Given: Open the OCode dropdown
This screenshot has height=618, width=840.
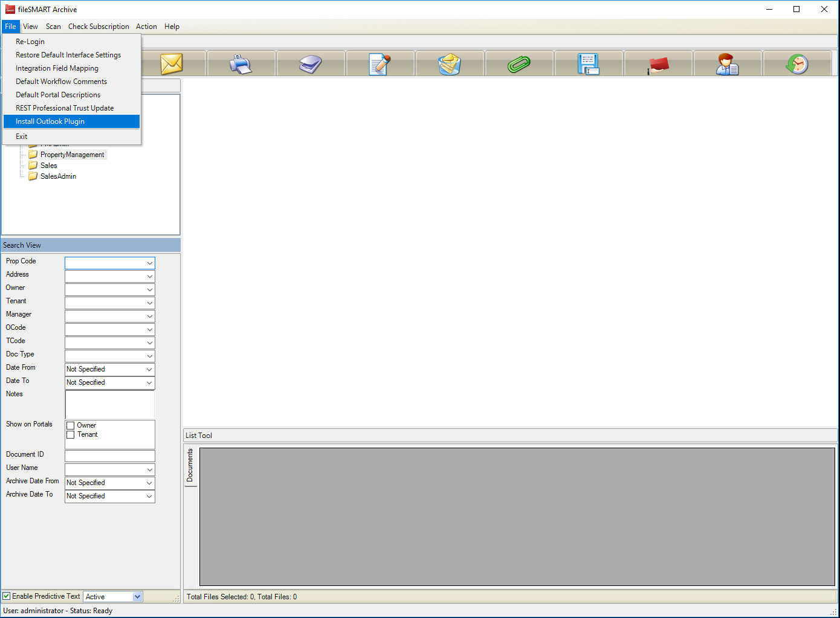Looking at the screenshot, I should pyautogui.click(x=149, y=329).
